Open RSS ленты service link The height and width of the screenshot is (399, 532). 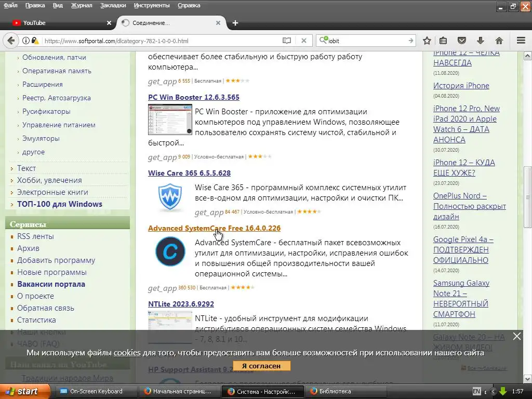coord(36,236)
